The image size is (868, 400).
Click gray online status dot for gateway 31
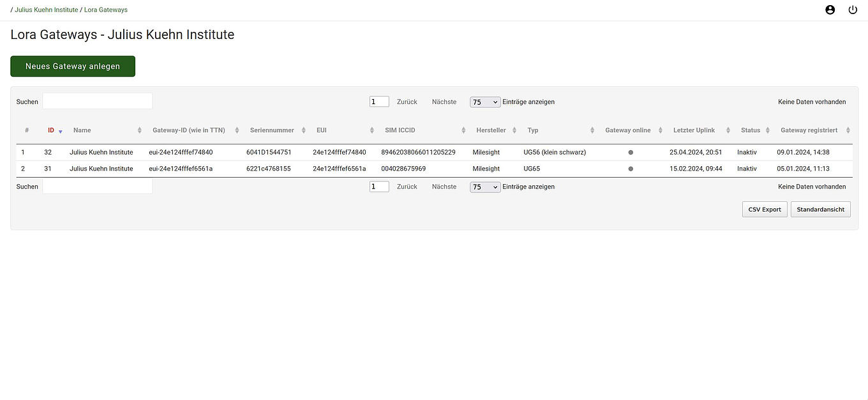pos(631,169)
